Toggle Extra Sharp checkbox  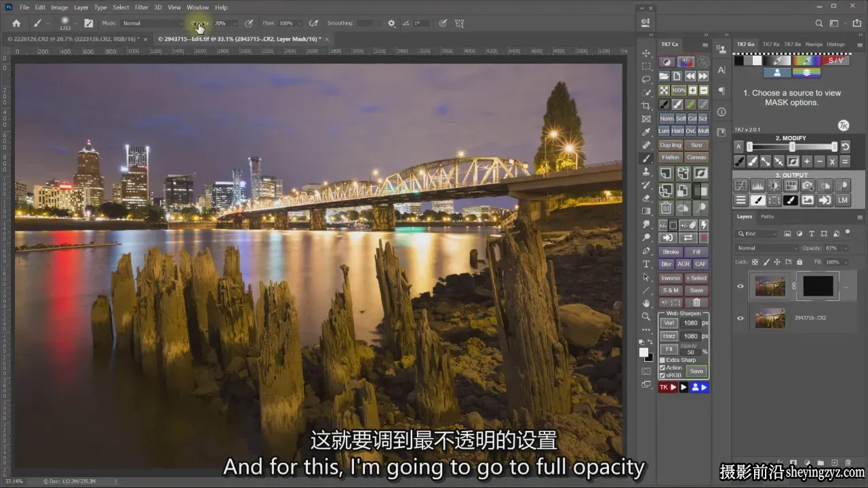[x=663, y=360]
